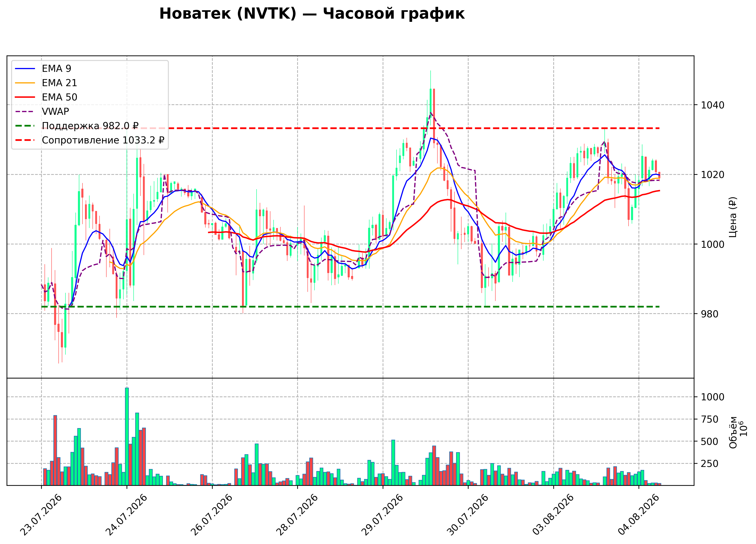
Task: Click the 980 tick on the price axis
Action: pyautogui.click(x=710, y=314)
